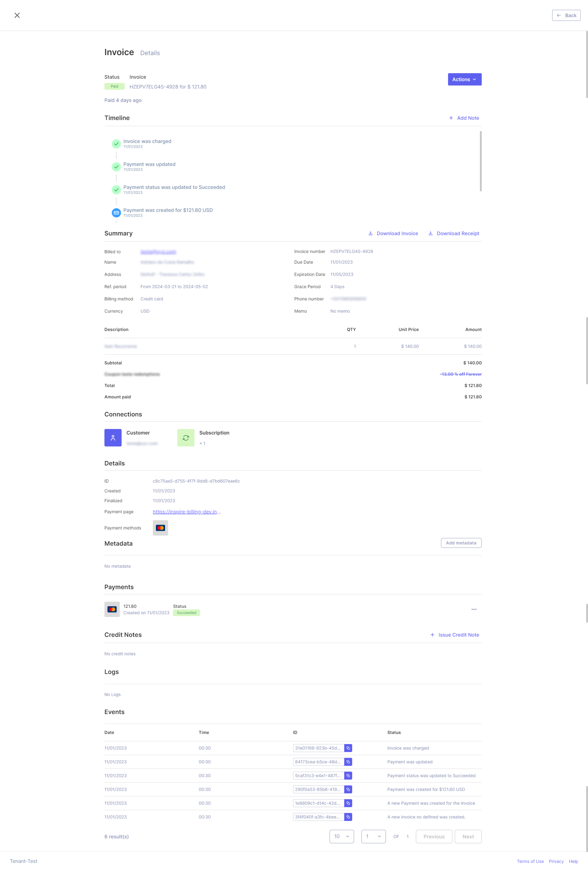Go back using the Back button
This screenshot has width=588, height=869.
coord(566,15)
